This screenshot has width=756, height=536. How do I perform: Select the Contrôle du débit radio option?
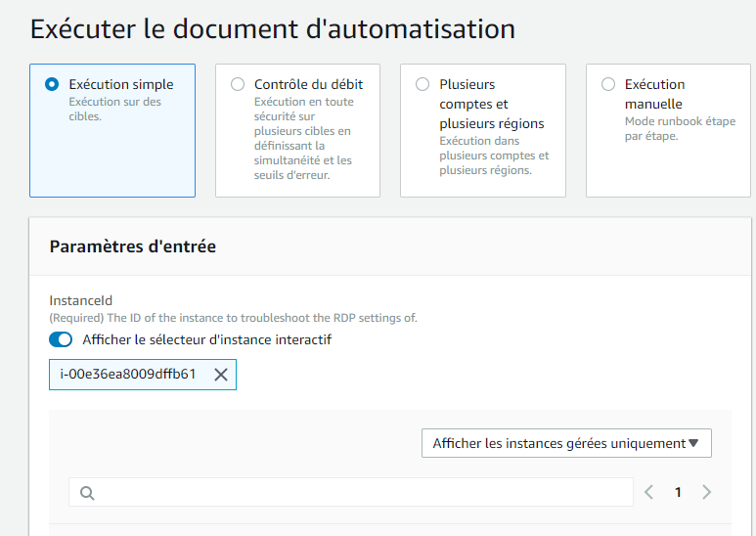(238, 84)
